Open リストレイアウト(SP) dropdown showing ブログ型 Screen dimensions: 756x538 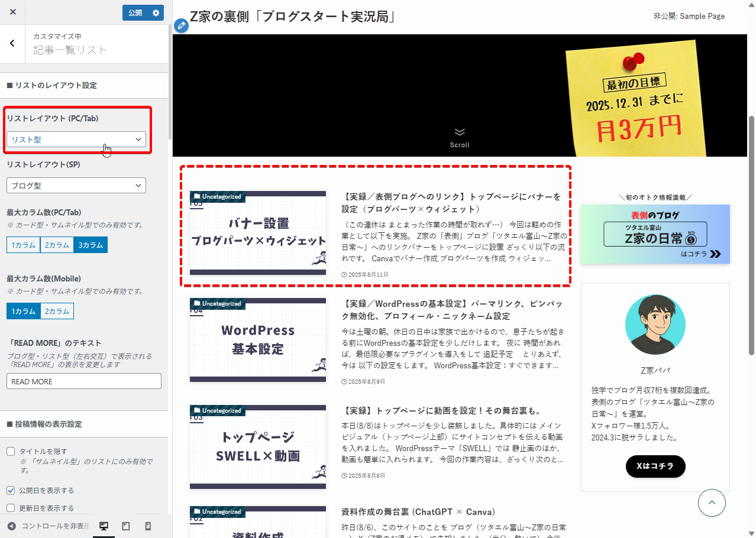pyautogui.click(x=76, y=186)
